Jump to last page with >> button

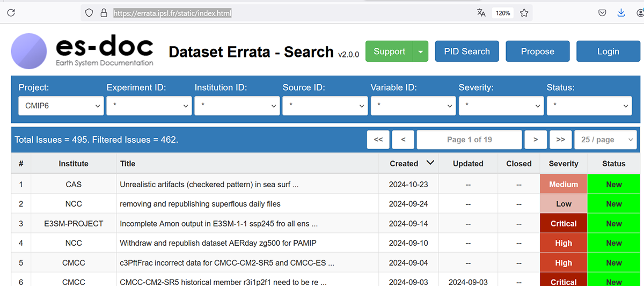click(560, 140)
